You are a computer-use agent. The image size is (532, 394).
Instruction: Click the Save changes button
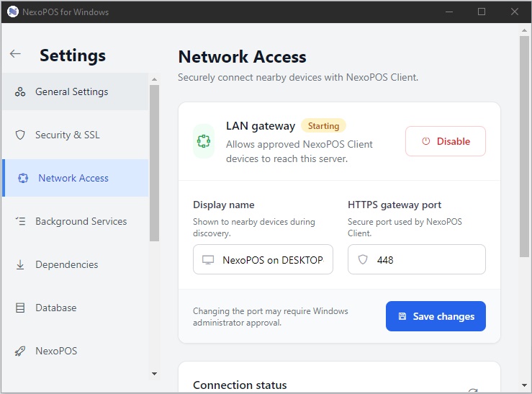click(x=436, y=316)
